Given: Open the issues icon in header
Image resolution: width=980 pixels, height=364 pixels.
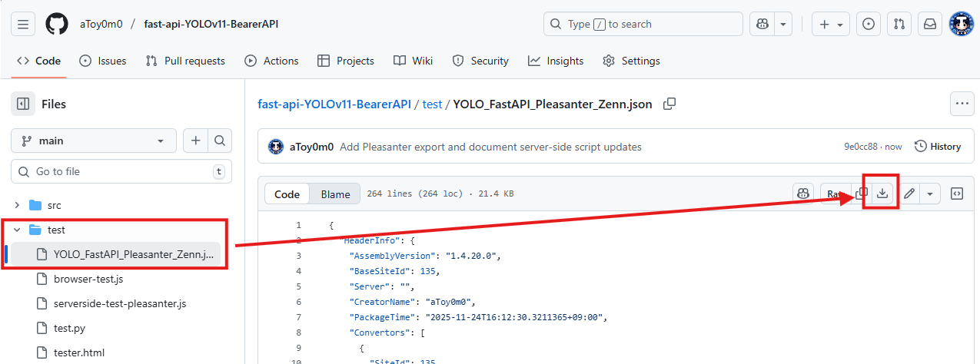Looking at the screenshot, I should coord(869,24).
